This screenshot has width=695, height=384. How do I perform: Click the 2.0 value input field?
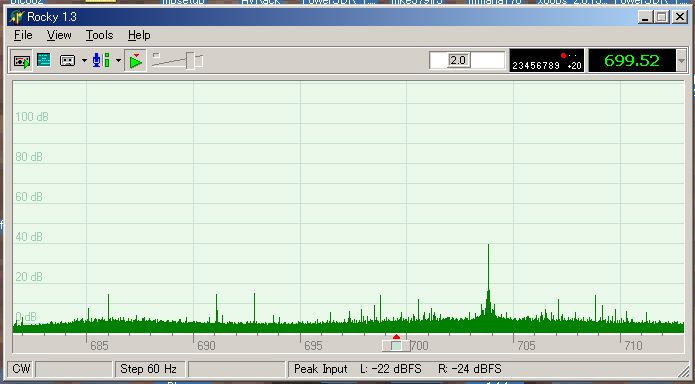[x=467, y=60]
